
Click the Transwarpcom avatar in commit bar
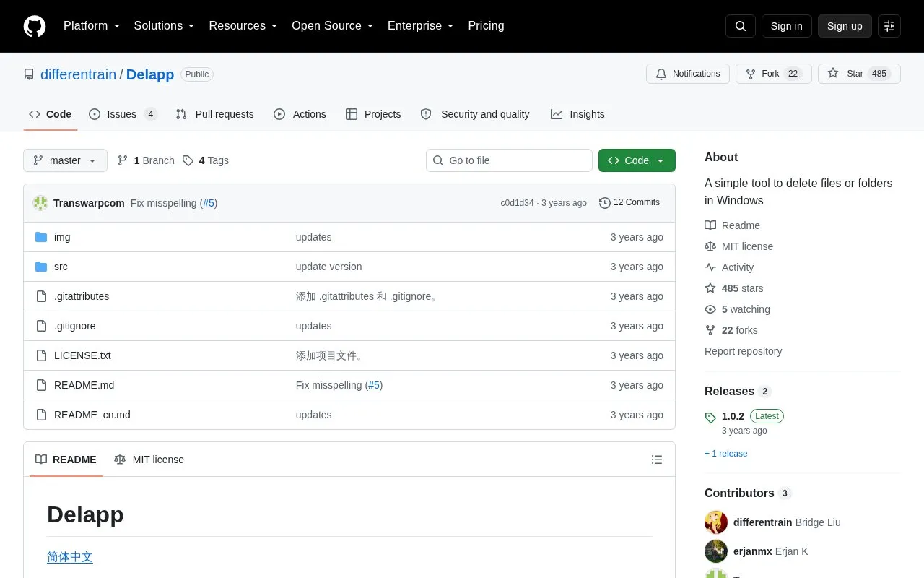[40, 203]
